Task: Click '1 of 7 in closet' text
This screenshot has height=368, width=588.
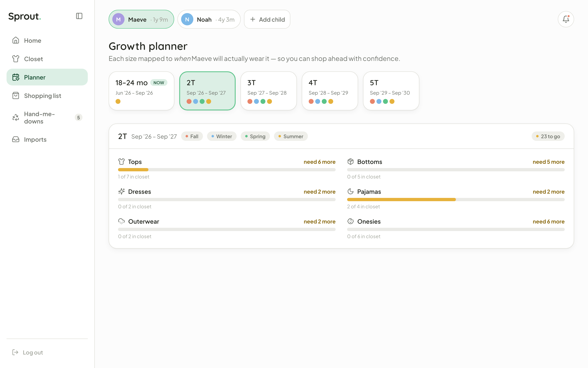Action: 134,177
